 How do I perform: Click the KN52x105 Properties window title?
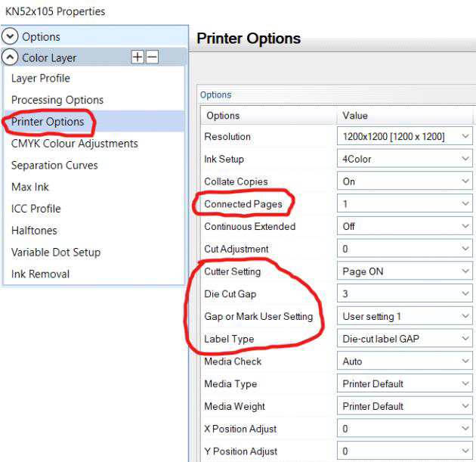click(55, 11)
